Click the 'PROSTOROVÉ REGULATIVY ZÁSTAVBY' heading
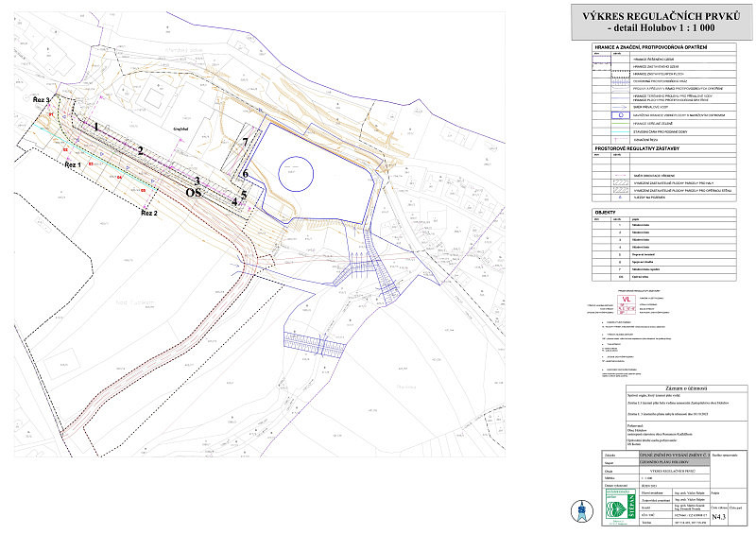The height and width of the screenshot is (534, 756). click(x=638, y=150)
